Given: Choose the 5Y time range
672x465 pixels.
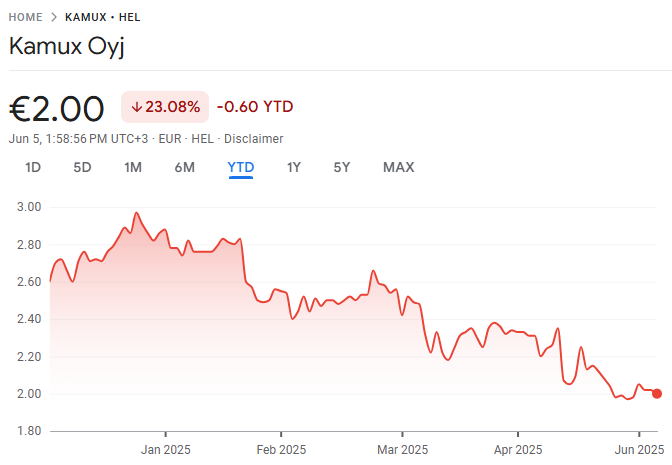Looking at the screenshot, I should click(342, 167).
